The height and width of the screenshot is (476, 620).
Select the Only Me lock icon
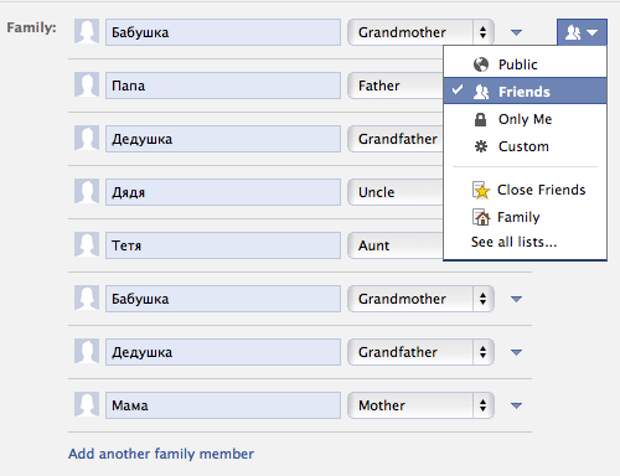480,119
